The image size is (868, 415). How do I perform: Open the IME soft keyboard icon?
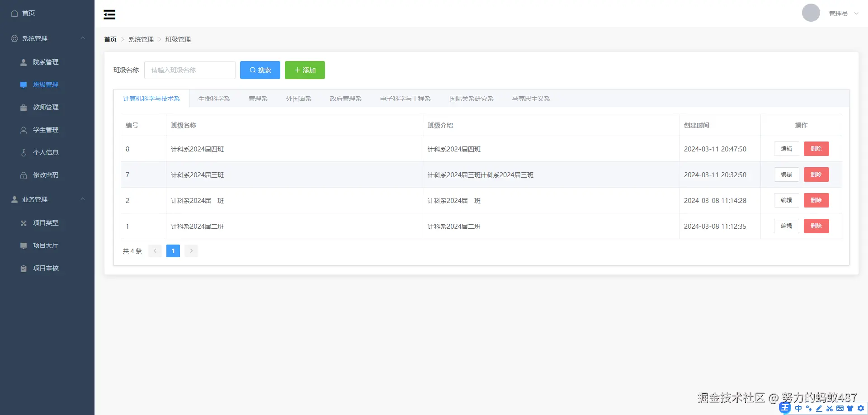pyautogui.click(x=840, y=408)
